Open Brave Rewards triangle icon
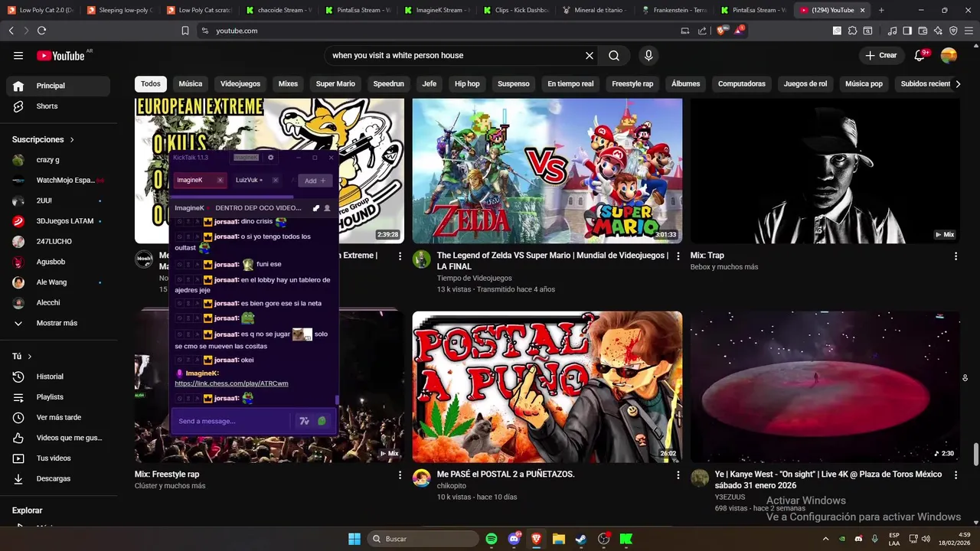 tap(739, 31)
